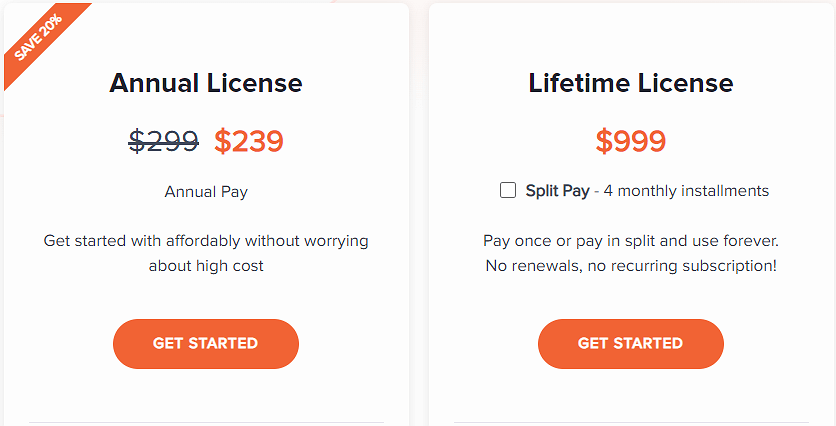Screen dimensions: 836x426
Task: Click empty space left of Lifetime License heading
Action: 475,82
